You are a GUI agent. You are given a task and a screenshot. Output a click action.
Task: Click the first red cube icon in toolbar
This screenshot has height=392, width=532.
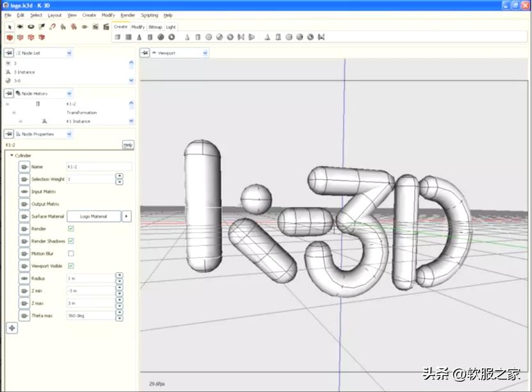pos(9,38)
